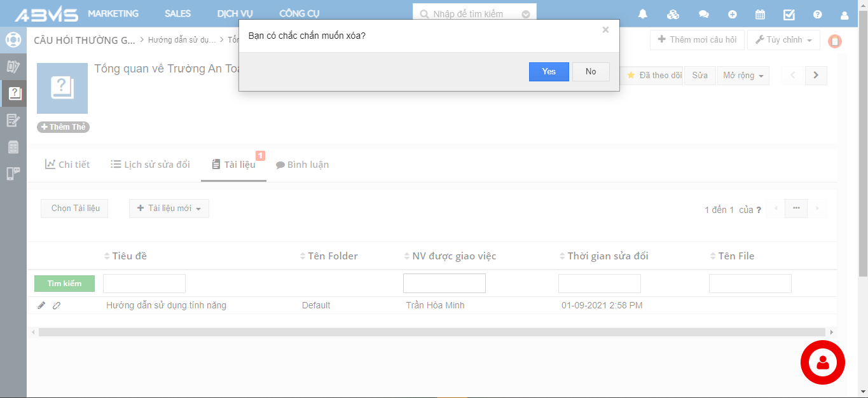Click the notification bell icon

643,14
